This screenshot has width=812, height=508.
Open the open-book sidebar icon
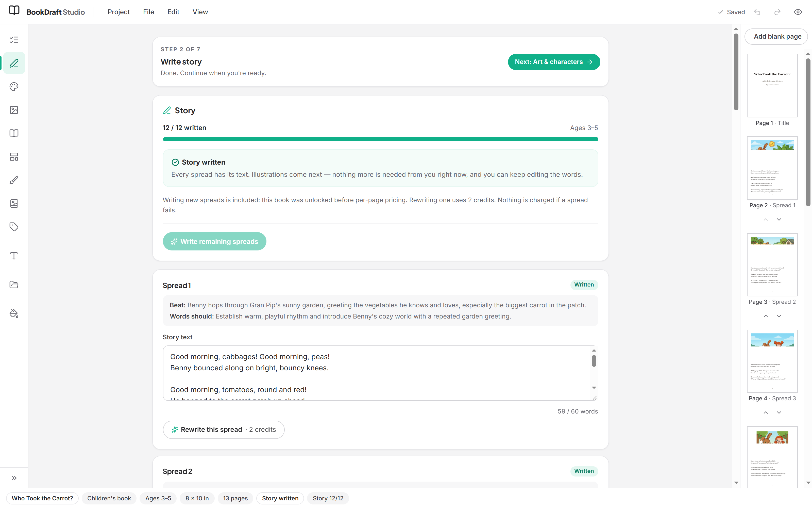pyautogui.click(x=14, y=133)
